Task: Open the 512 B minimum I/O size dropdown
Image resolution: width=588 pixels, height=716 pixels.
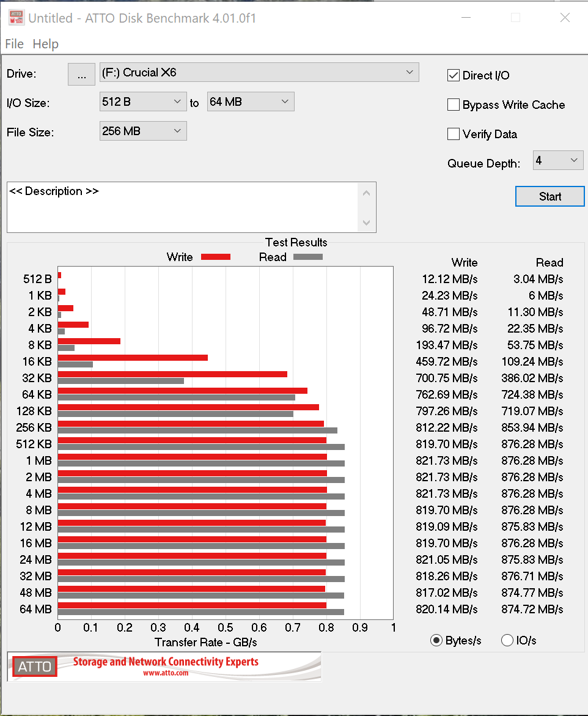Action: 143,101
